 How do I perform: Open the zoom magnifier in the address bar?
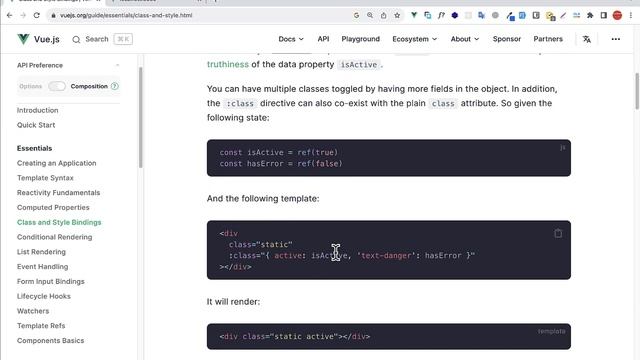click(x=370, y=15)
